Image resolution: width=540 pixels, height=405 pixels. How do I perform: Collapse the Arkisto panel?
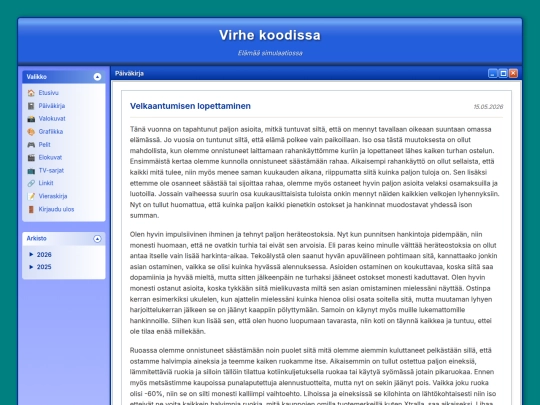click(x=97, y=239)
